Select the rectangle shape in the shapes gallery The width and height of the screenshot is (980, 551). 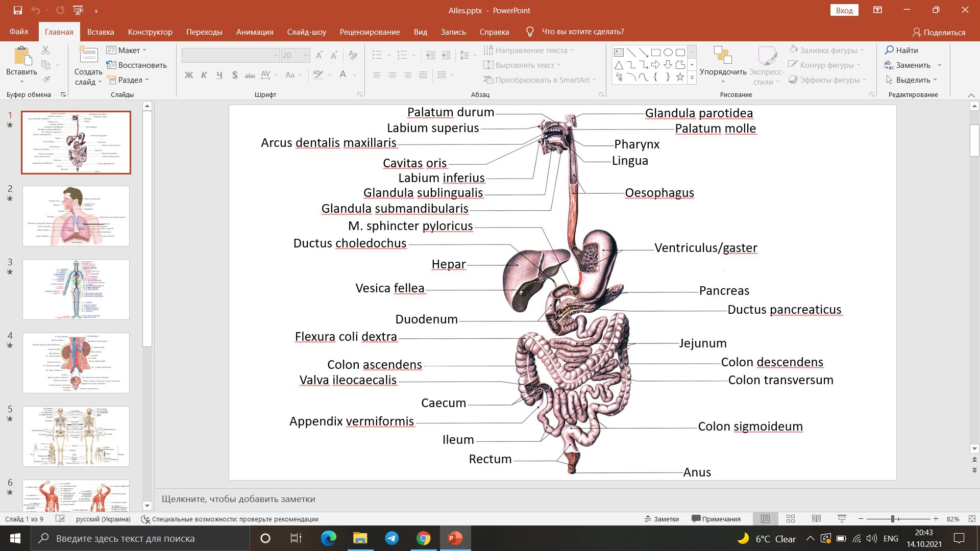[x=656, y=52]
